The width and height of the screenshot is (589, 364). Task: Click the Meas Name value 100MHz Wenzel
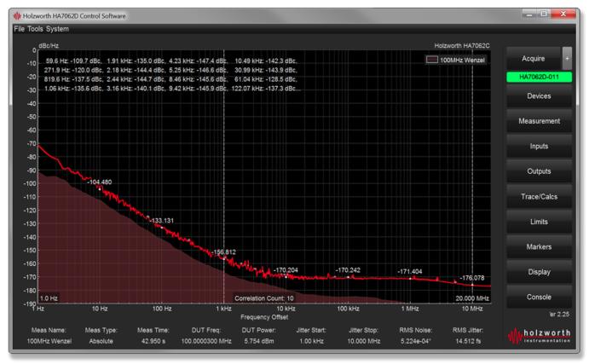tap(49, 342)
